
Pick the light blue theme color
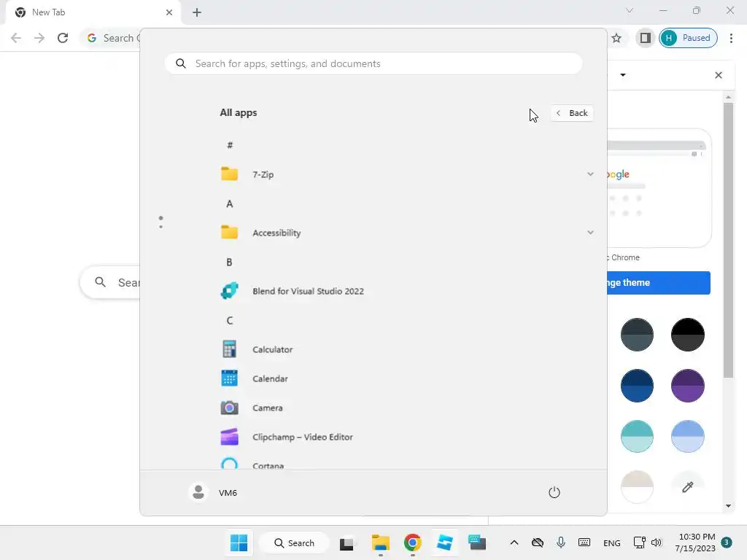pos(687,436)
